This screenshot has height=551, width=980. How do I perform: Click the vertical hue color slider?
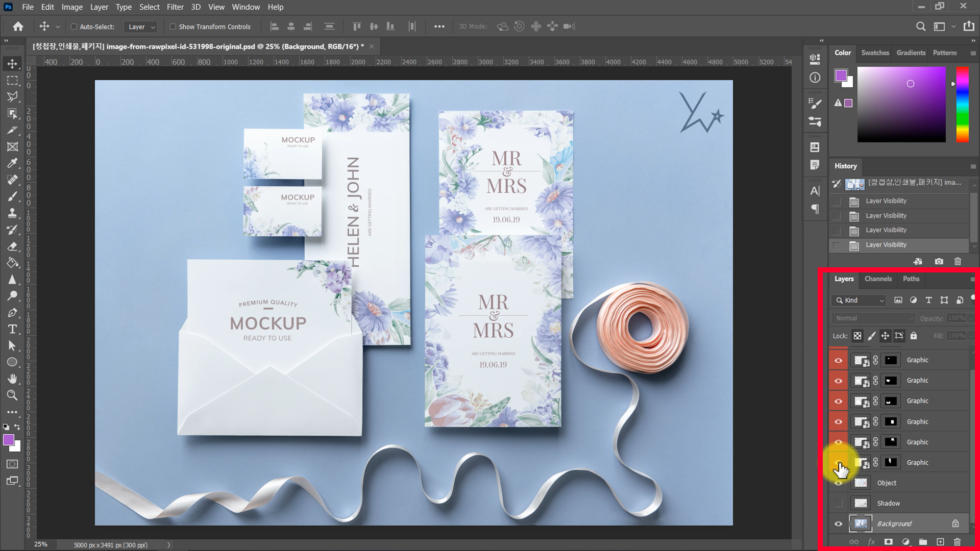point(962,105)
